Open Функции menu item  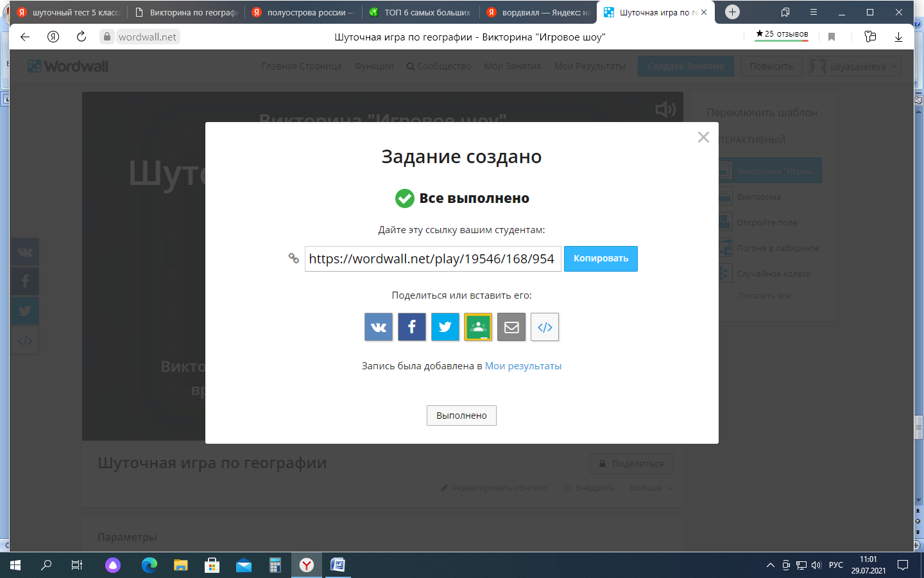[x=374, y=66]
